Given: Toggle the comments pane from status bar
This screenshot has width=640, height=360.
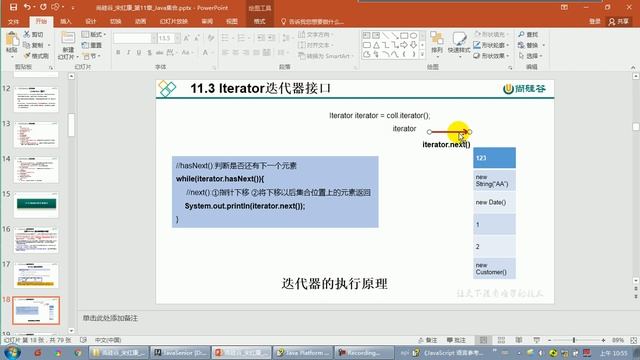Looking at the screenshot, I should tap(456, 340).
